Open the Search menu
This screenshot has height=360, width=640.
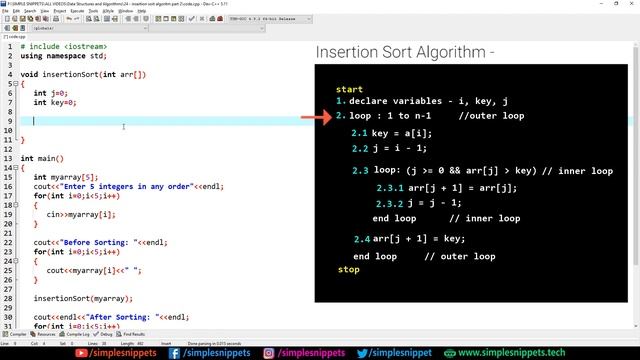30,11
